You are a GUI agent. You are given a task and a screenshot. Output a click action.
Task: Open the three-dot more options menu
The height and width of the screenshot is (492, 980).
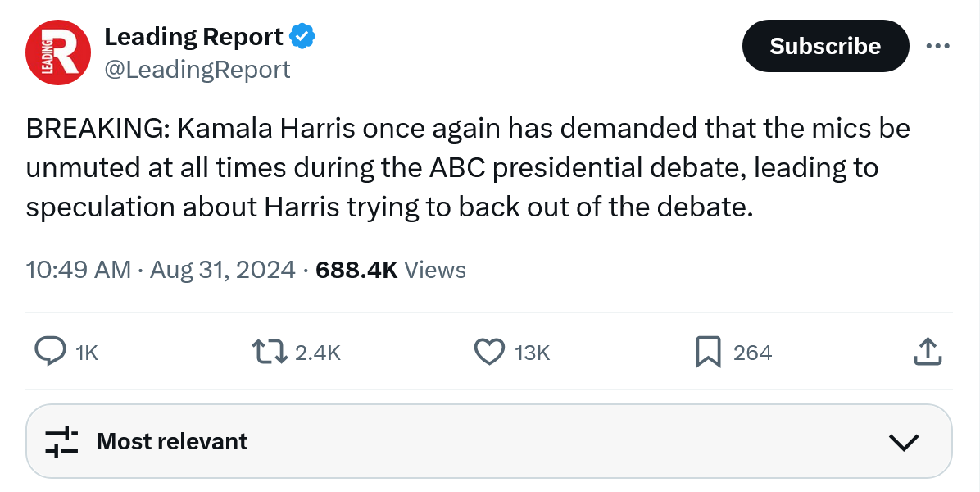click(937, 46)
